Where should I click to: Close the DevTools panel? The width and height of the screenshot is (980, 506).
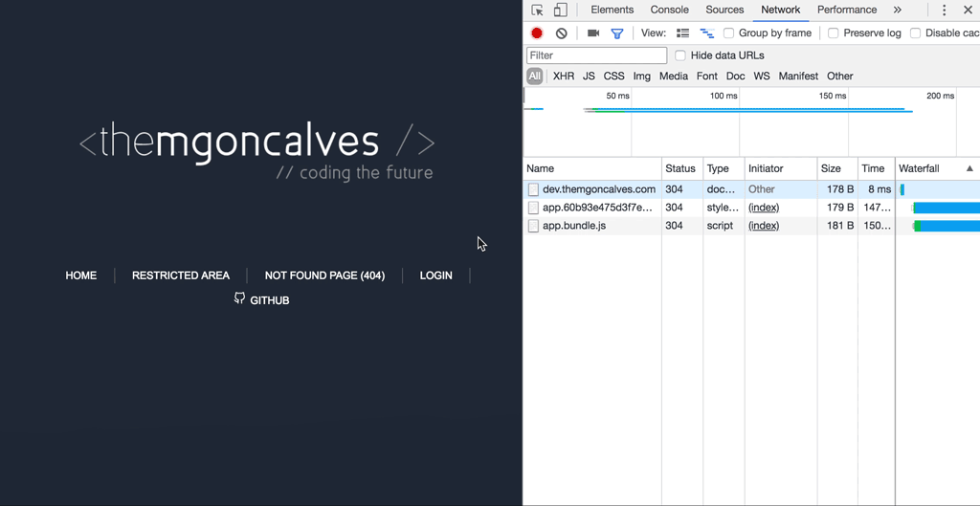coord(968,10)
